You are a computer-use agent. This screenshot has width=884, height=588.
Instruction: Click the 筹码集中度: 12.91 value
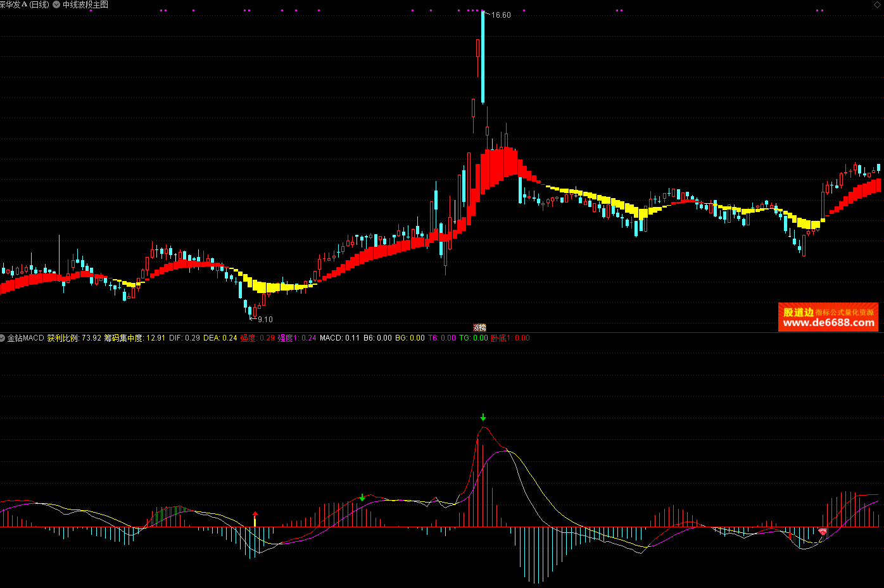(134, 338)
